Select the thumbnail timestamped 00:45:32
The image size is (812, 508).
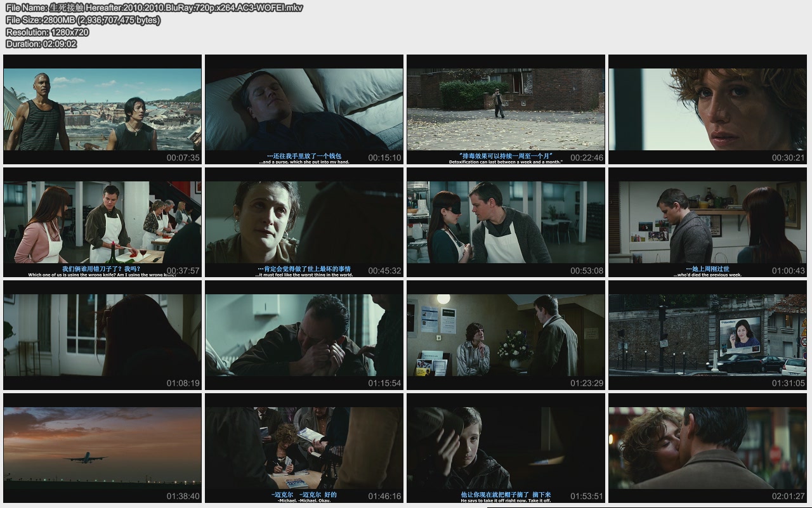(304, 222)
